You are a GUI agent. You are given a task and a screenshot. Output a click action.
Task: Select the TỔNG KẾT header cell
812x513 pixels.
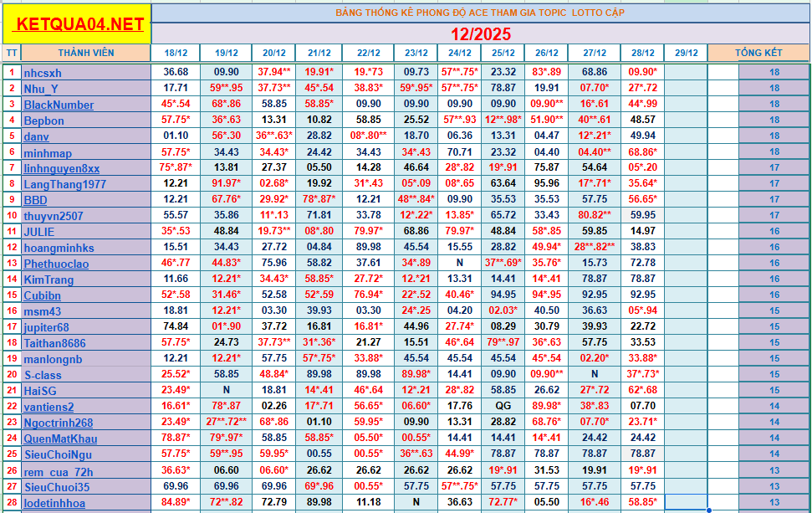pos(758,53)
